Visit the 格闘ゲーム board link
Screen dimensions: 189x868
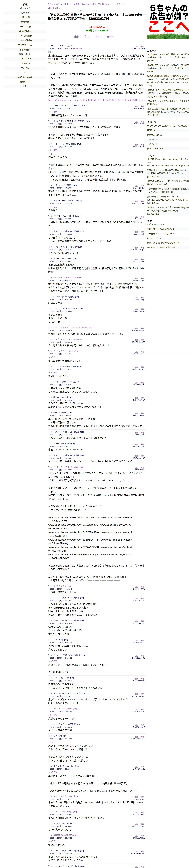click(x=25, y=82)
